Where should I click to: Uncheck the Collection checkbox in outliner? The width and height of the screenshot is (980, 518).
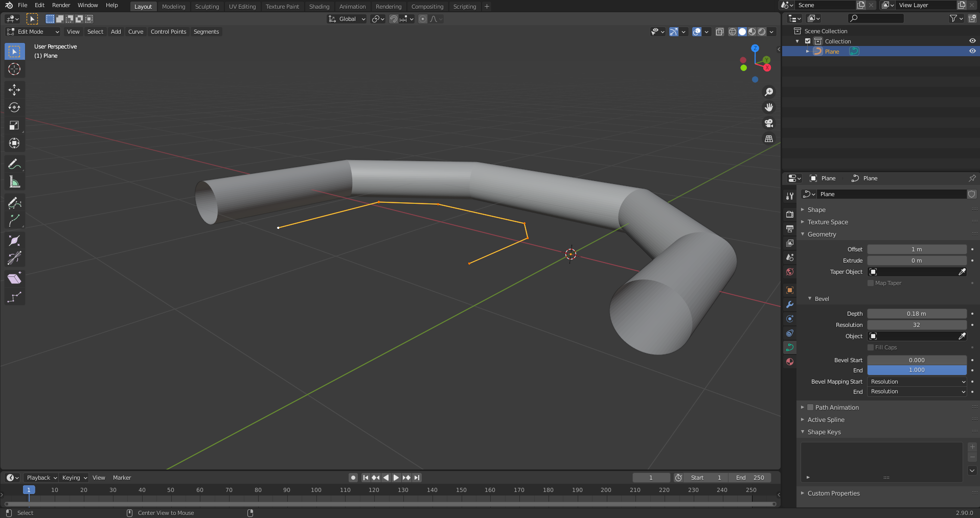(x=808, y=41)
